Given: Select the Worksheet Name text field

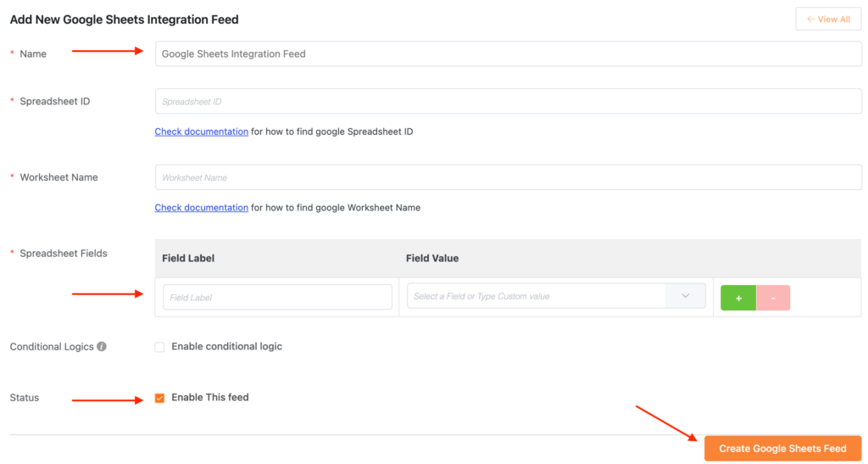Looking at the screenshot, I should coord(509,177).
